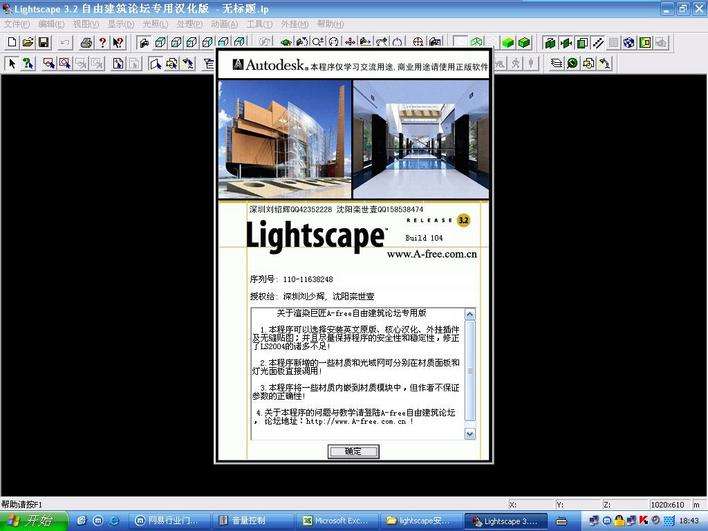Viewport: 708px width, 531px height.
Task: Click the red question mark help icon
Action: point(102,42)
